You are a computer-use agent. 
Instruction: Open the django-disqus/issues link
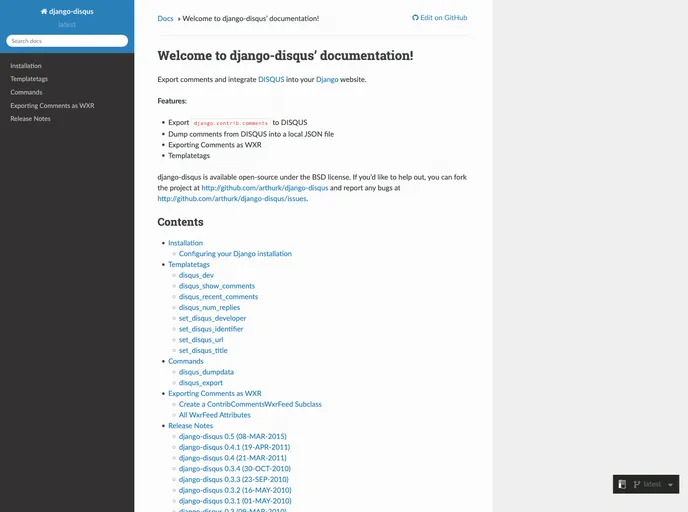232,199
